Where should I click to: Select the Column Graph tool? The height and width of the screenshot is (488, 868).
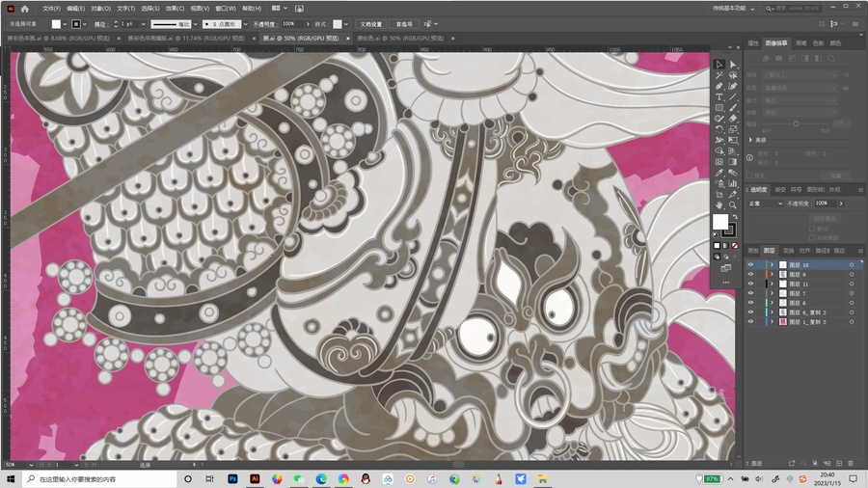pos(733,183)
